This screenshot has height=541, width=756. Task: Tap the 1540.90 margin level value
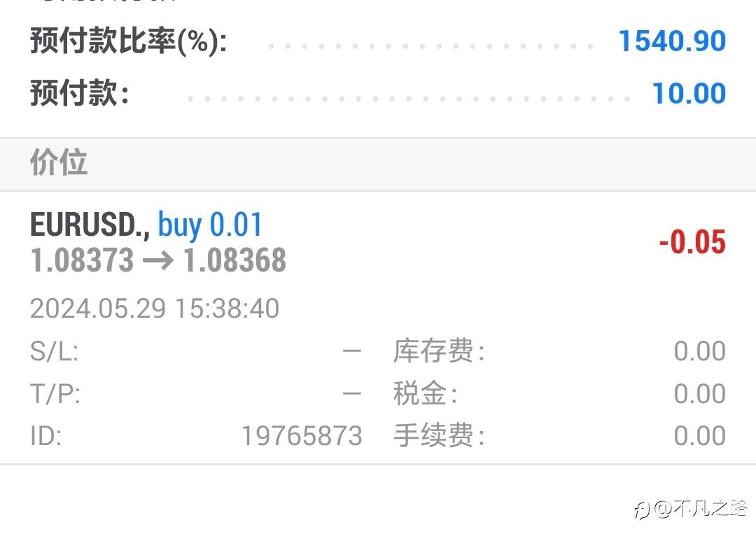tap(672, 41)
